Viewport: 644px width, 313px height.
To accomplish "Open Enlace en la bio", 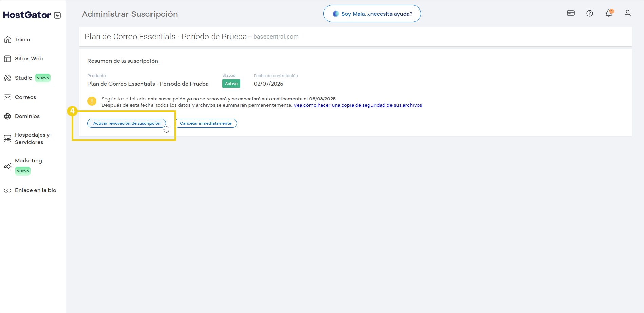I will click(36, 190).
